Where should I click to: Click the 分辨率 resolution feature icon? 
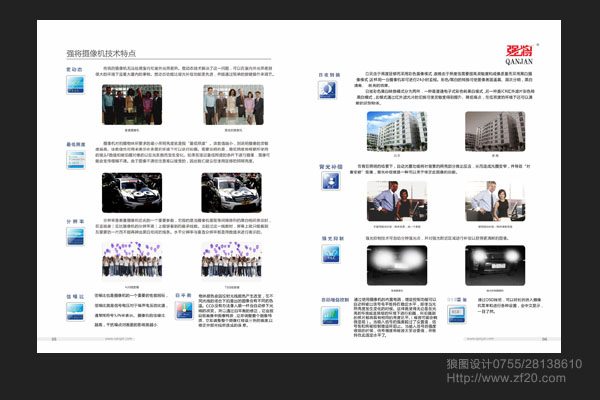pyautogui.click(x=75, y=237)
